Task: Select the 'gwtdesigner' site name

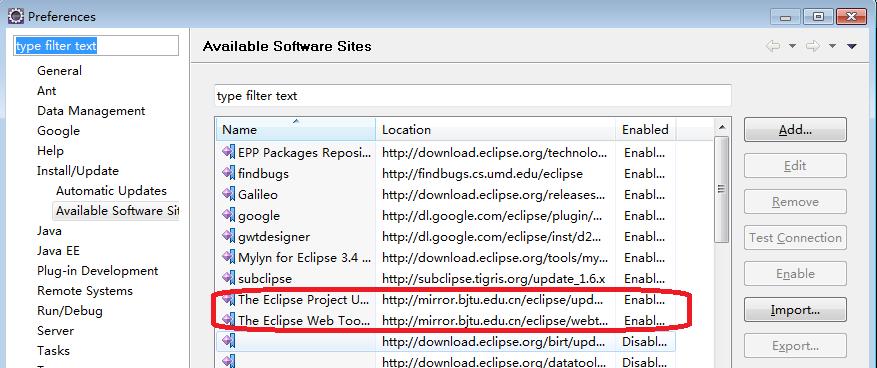Action: 274,237
